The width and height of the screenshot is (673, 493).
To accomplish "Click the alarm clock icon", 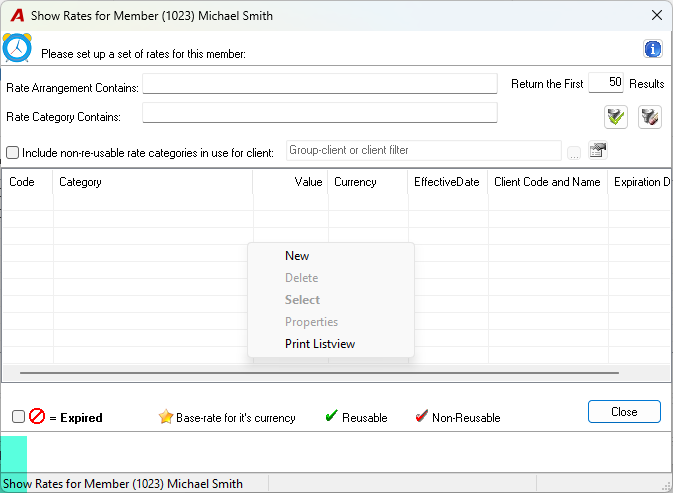I will pos(17,48).
